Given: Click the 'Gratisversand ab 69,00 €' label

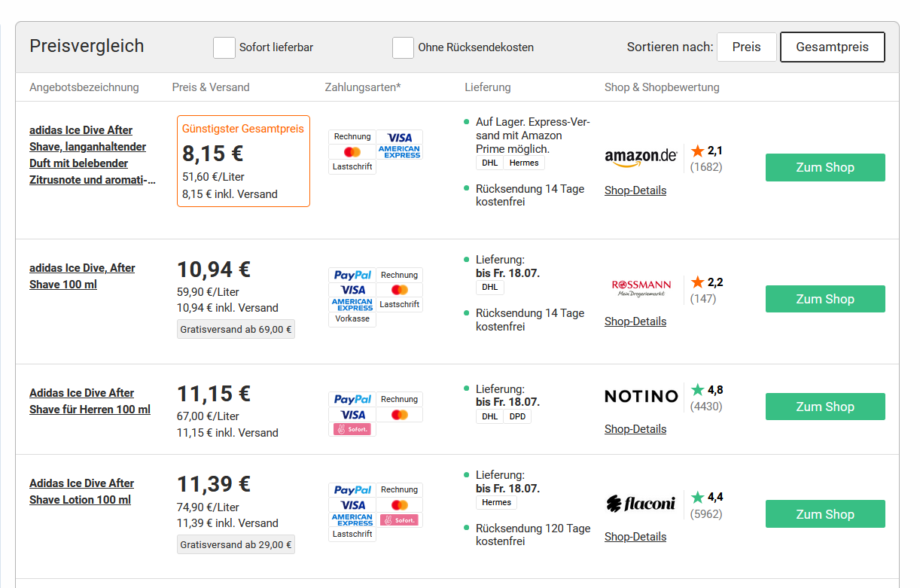Looking at the screenshot, I should (x=236, y=329).
